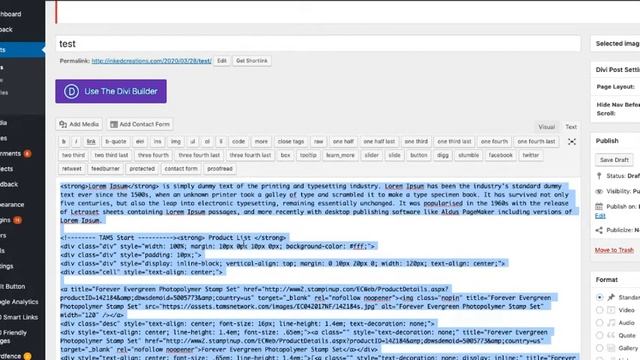Switch to the Text editor tab
Screen dimensions: 640x360
tap(571, 127)
